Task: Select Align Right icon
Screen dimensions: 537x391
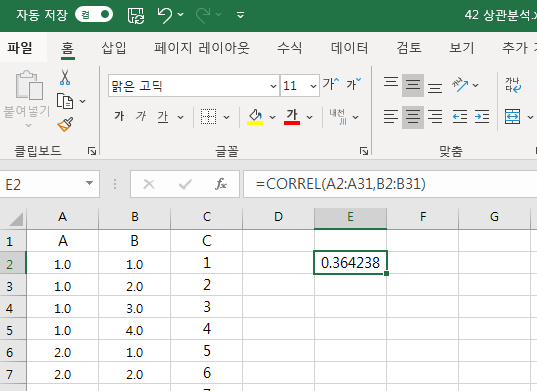Action: 435,117
